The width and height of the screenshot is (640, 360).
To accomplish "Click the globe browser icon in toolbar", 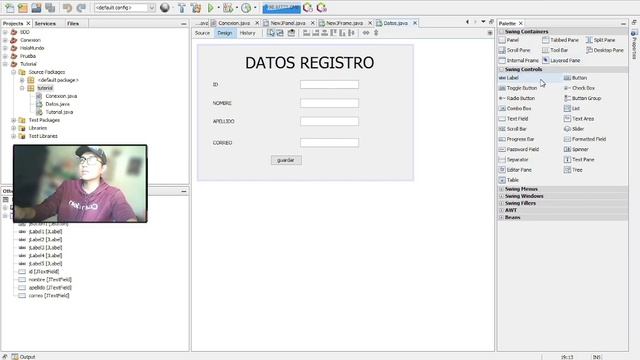I will coord(164,7).
